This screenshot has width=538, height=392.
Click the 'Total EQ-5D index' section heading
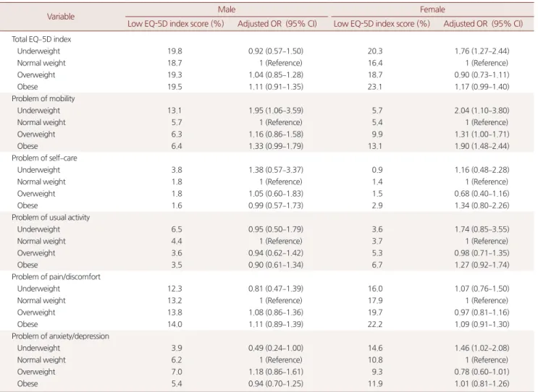point(41,39)
